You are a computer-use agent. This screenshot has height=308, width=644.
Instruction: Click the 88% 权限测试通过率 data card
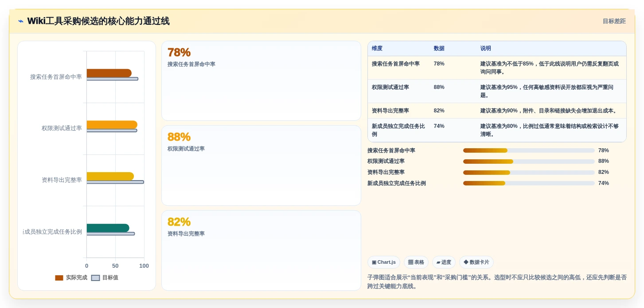(x=261, y=166)
